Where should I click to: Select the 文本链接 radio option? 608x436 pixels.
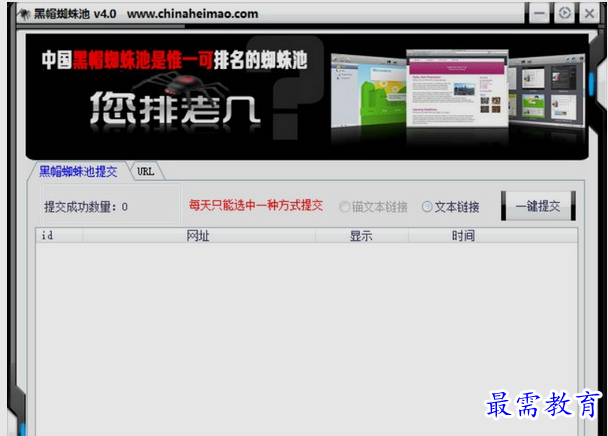[451, 207]
